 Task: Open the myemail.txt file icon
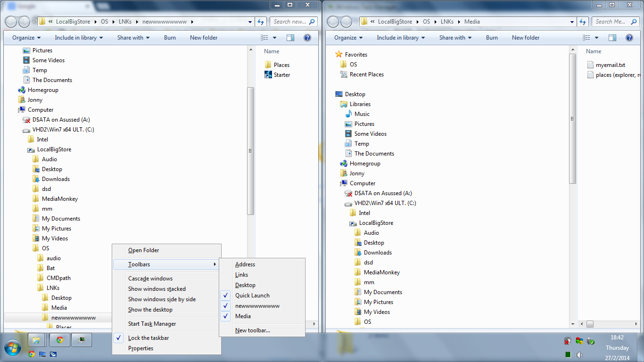591,65
